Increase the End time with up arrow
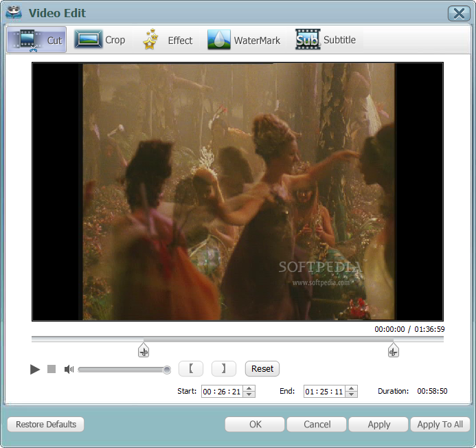This screenshot has height=448, width=476. pos(351,388)
